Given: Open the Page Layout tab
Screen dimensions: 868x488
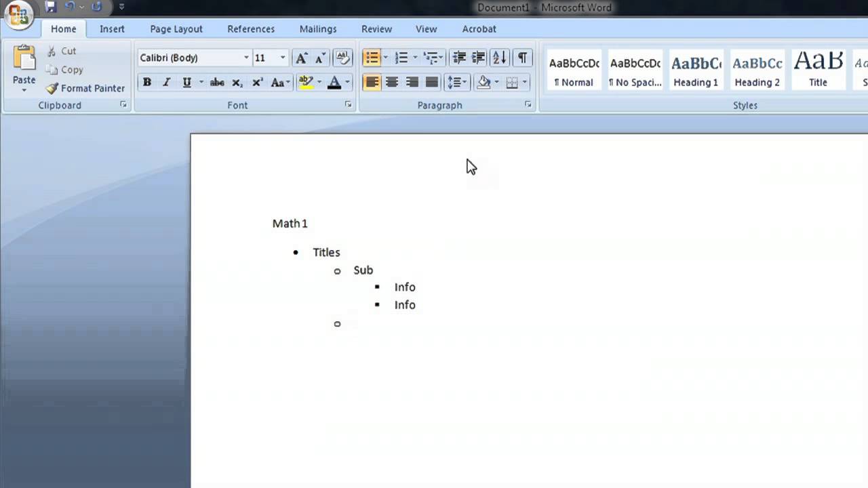Looking at the screenshot, I should 176,29.
